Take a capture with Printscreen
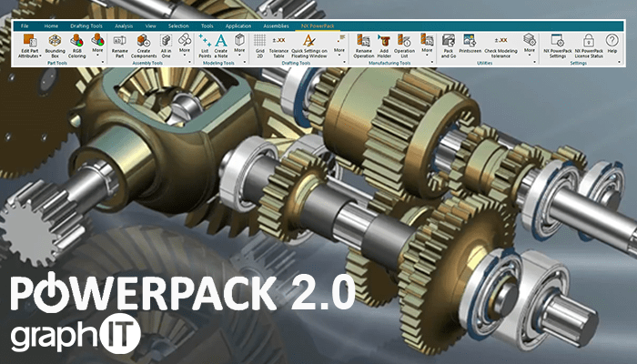 click(x=470, y=44)
